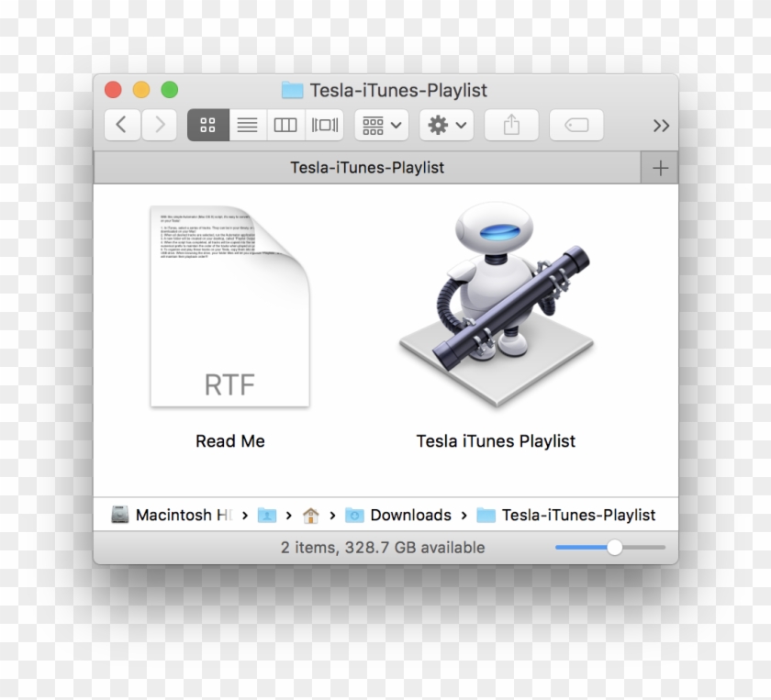The height and width of the screenshot is (700, 771).
Task: Switch to icon view mode
Action: click(x=207, y=125)
